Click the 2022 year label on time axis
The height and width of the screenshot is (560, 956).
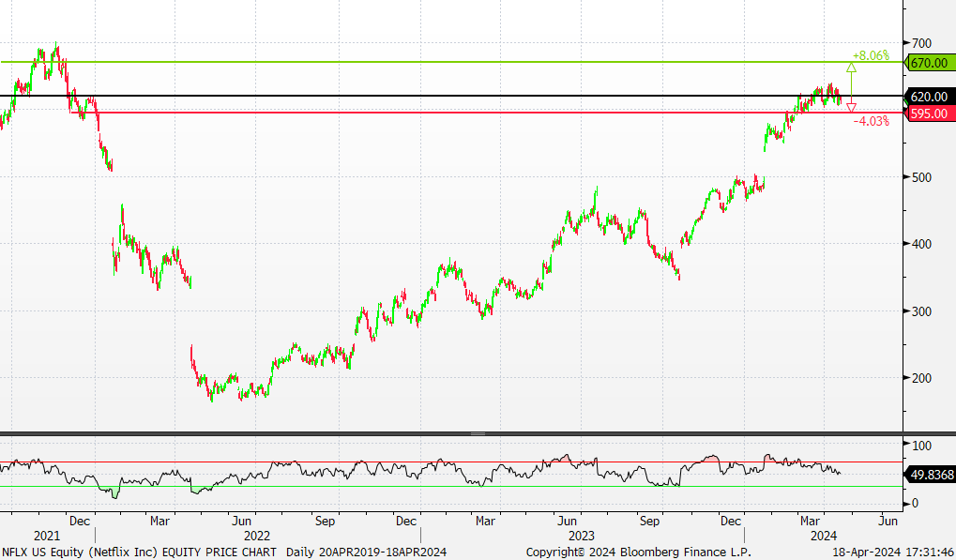click(x=257, y=537)
